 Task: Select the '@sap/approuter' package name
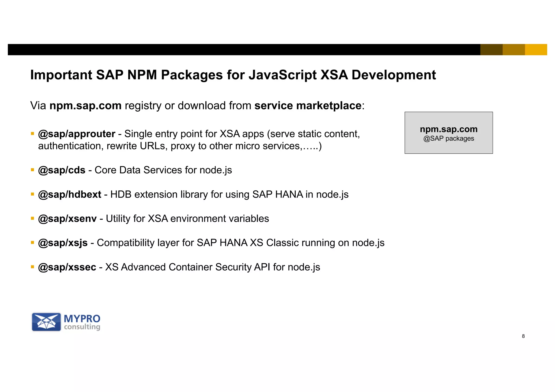77,134
